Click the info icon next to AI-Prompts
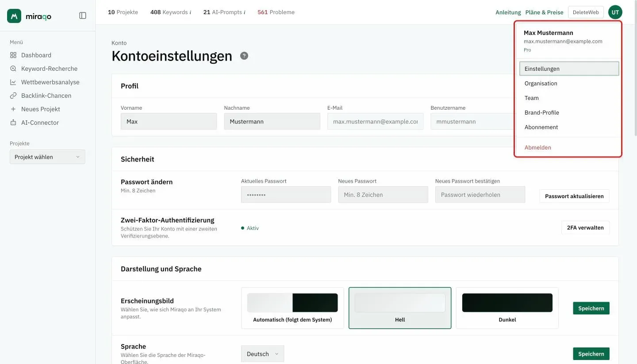The height and width of the screenshot is (364, 637). (245, 12)
